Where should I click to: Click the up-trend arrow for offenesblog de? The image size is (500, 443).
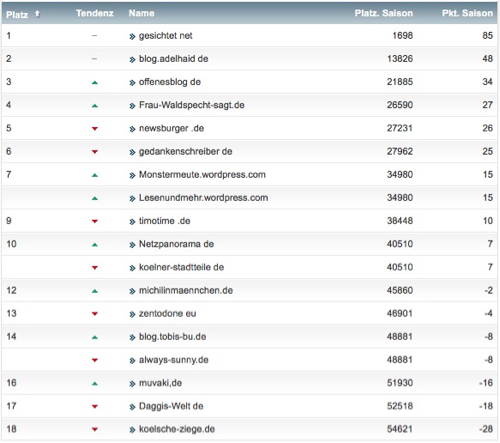pyautogui.click(x=95, y=83)
